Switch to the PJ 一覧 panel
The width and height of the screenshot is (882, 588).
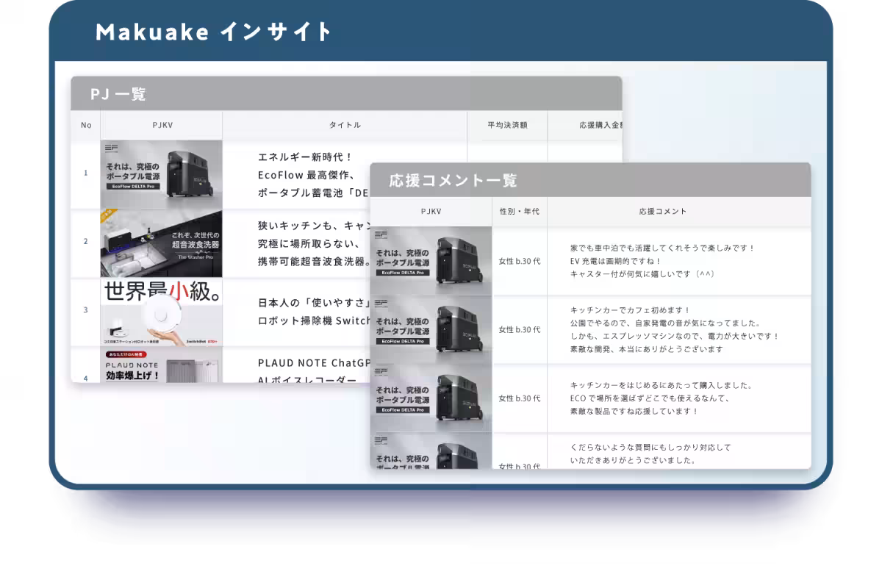click(118, 94)
